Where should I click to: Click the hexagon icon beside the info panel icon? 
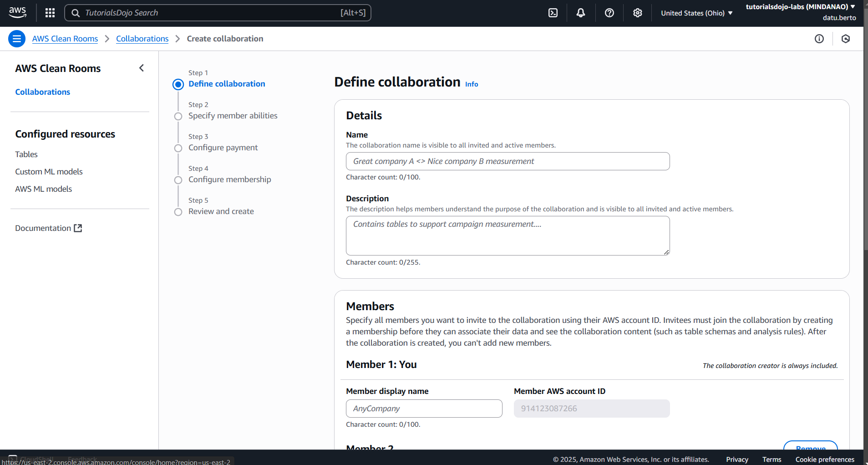tap(846, 39)
